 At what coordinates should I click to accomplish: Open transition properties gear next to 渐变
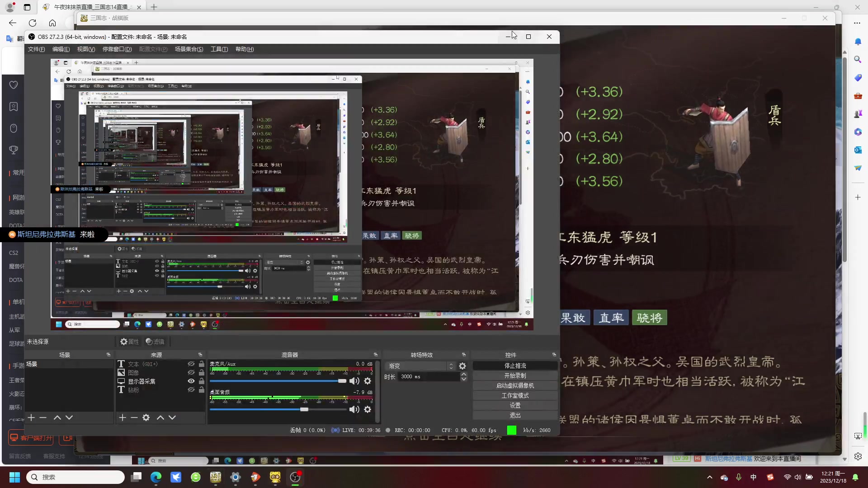point(462,366)
